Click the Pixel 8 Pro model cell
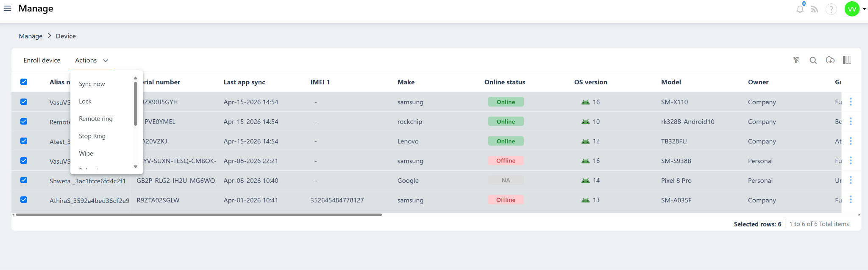 [x=676, y=181]
